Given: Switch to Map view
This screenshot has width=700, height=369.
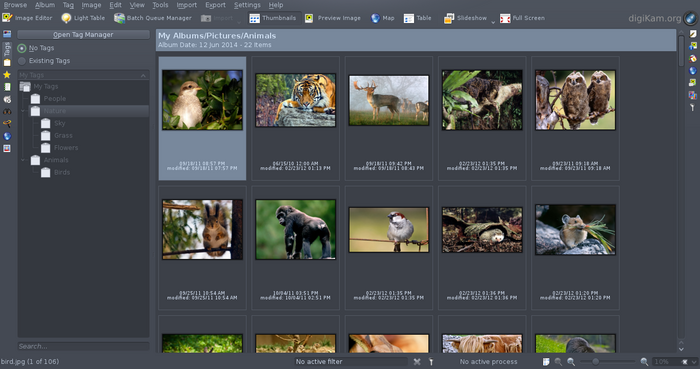Looking at the screenshot, I should (383, 18).
